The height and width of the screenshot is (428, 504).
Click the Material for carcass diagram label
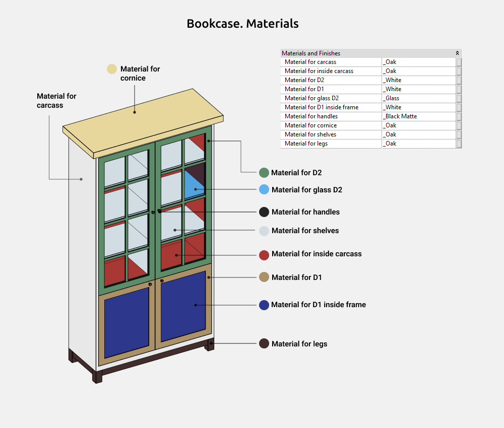[x=56, y=101]
